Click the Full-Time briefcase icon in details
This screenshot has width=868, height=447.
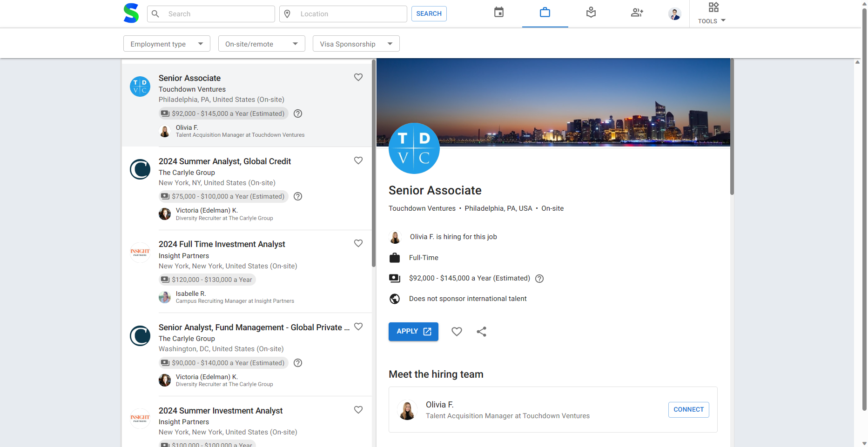click(395, 258)
